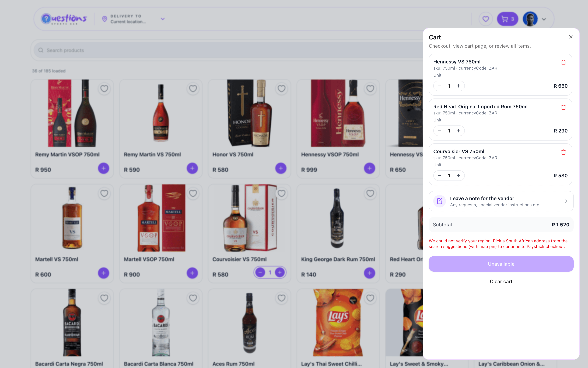
Task: Open Bacardi Carta Blanca bottle image
Action: 161,323
